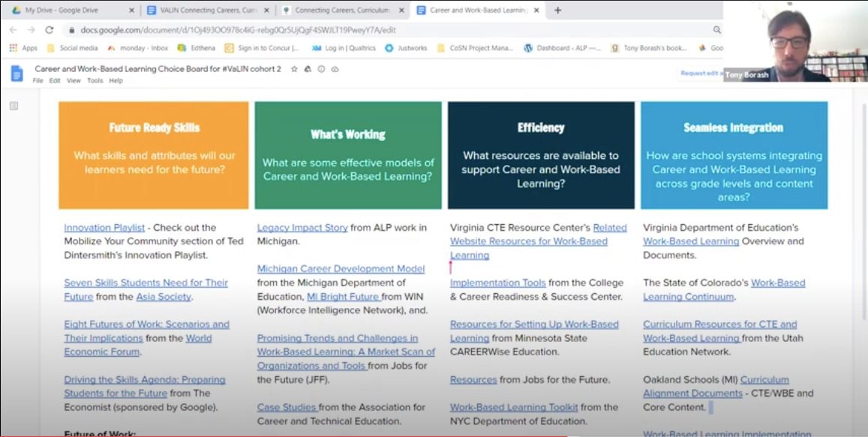Screen dimensions: 868x437
Task: Open the Apps bookmarks grid icon
Action: (13, 48)
